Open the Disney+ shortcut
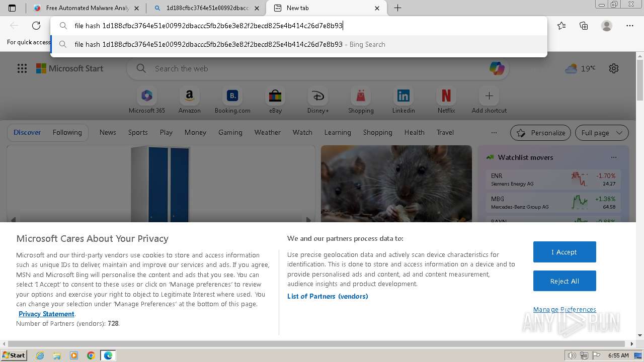This screenshot has height=362, width=644. (x=318, y=101)
